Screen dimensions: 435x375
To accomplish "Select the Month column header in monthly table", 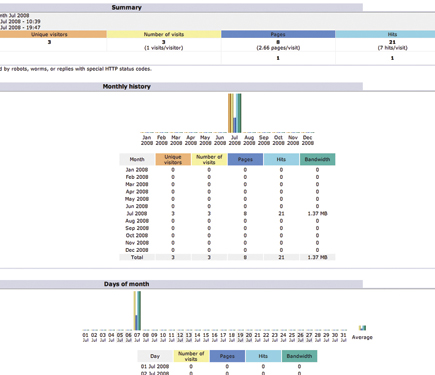I will coord(137,159).
